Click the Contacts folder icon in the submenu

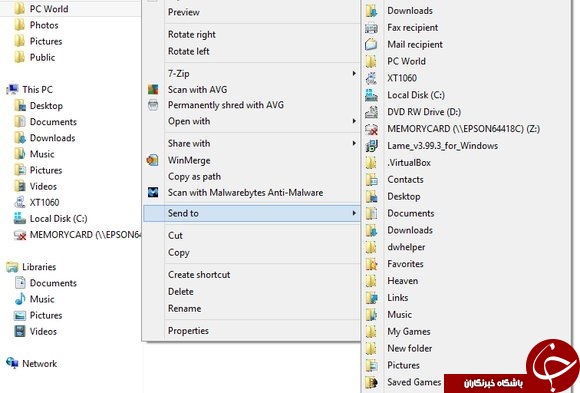[371, 179]
